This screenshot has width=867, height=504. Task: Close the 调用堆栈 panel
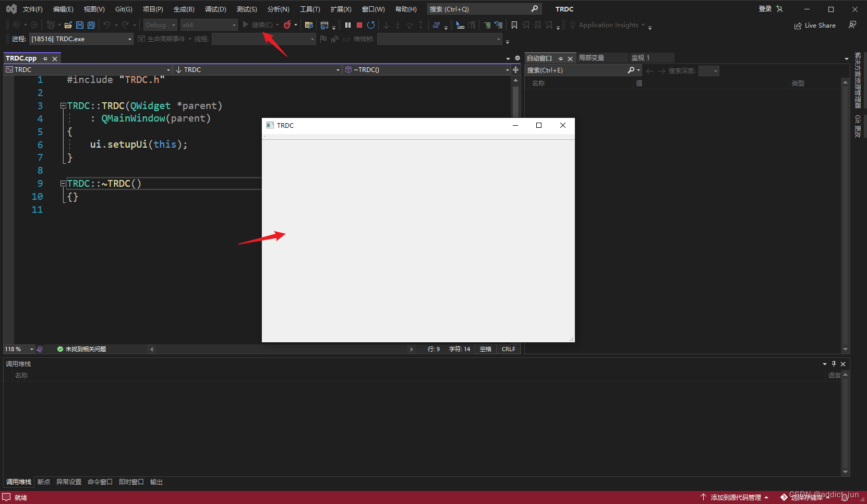click(x=843, y=364)
